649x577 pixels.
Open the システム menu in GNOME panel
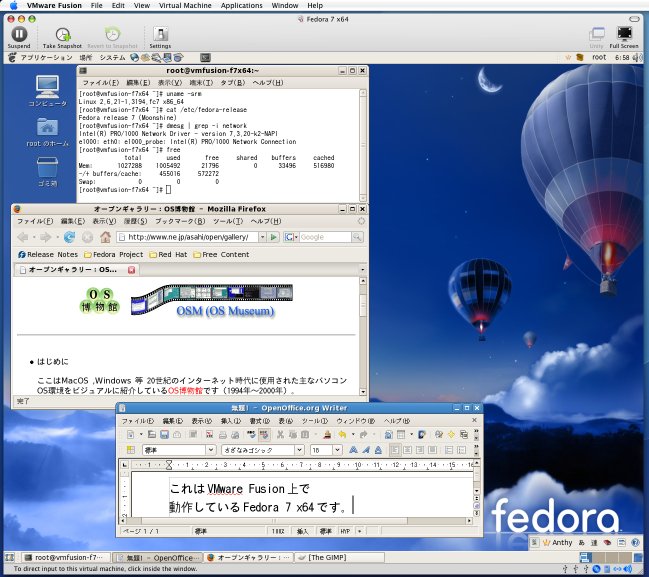pos(112,58)
